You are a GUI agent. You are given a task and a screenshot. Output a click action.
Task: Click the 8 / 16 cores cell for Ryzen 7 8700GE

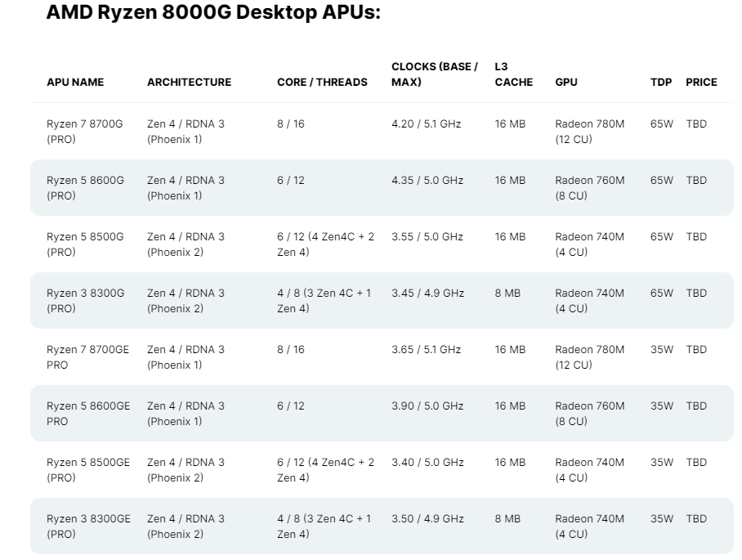click(291, 349)
